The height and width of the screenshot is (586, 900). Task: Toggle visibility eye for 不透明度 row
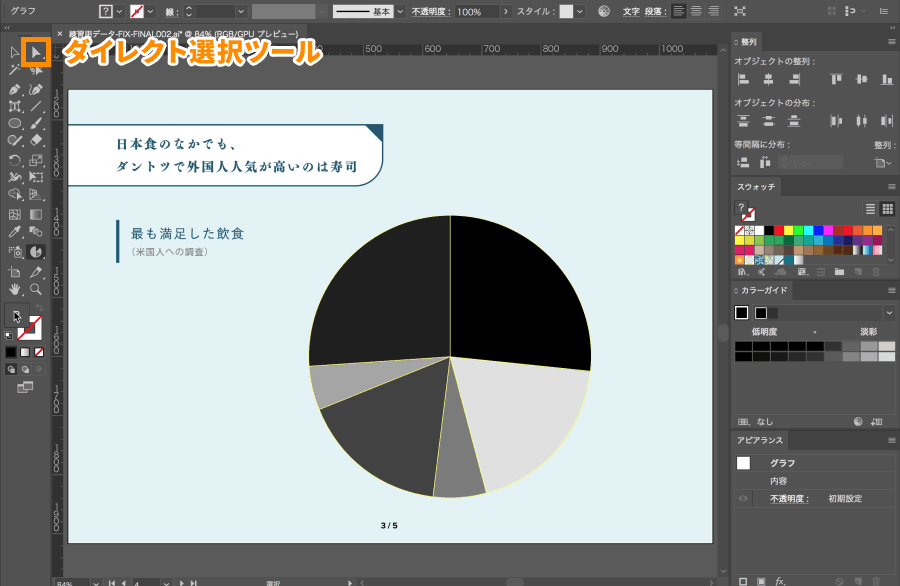[x=743, y=498]
